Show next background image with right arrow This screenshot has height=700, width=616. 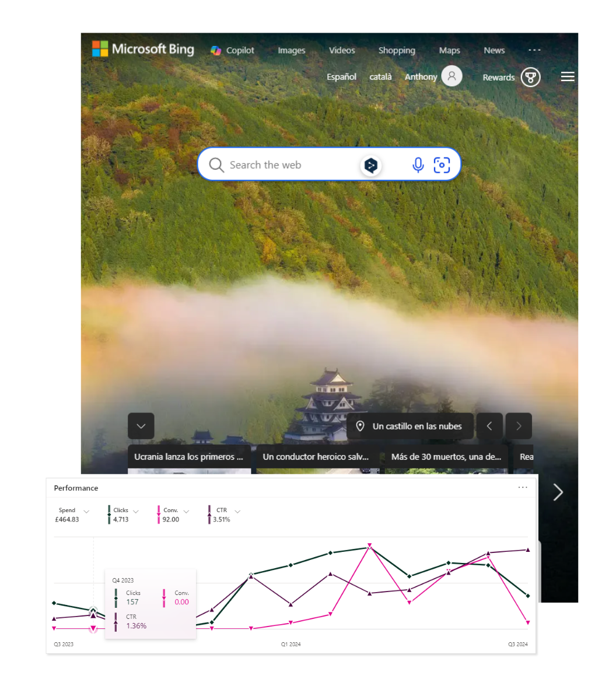pos(519,426)
